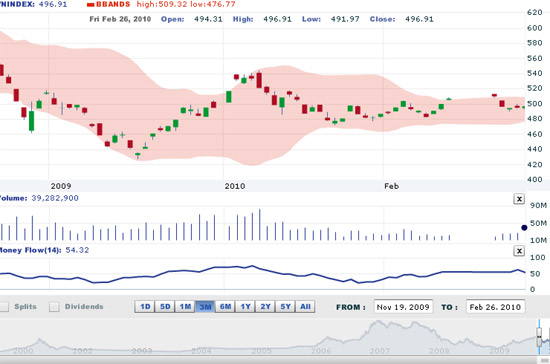This screenshot has height=364, width=550.
Task: Enable the Dividends checkbox
Action: pos(54,306)
